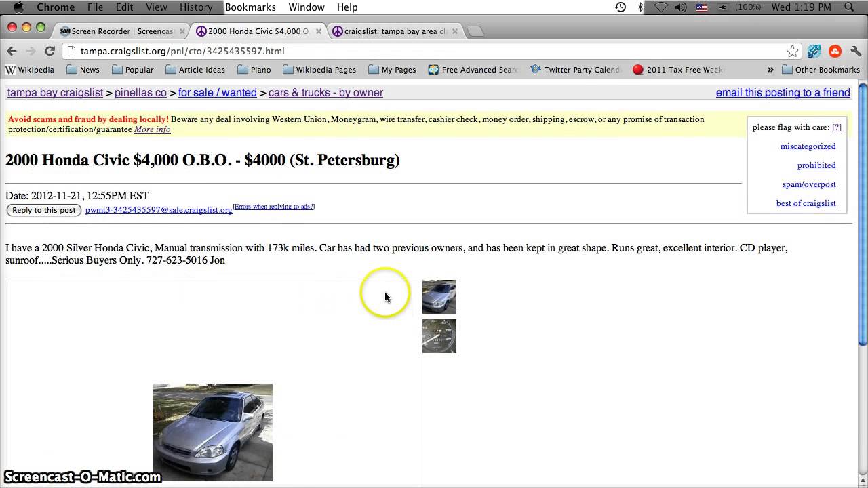Image resolution: width=868 pixels, height=488 pixels.
Task: Open Time Machine menu bar icon
Action: click(620, 7)
